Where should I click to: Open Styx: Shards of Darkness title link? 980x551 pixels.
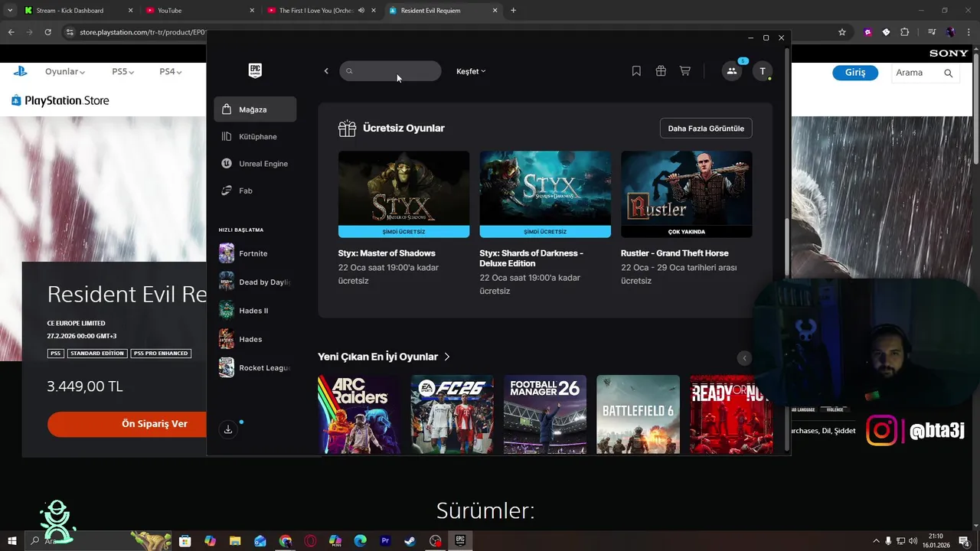coord(531,258)
